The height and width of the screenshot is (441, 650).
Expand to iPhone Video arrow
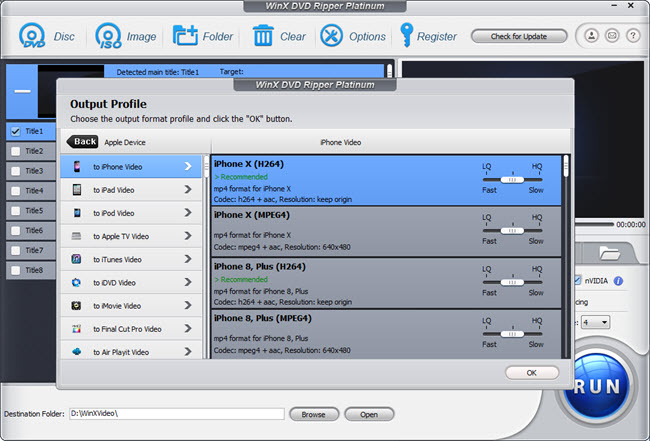point(188,167)
